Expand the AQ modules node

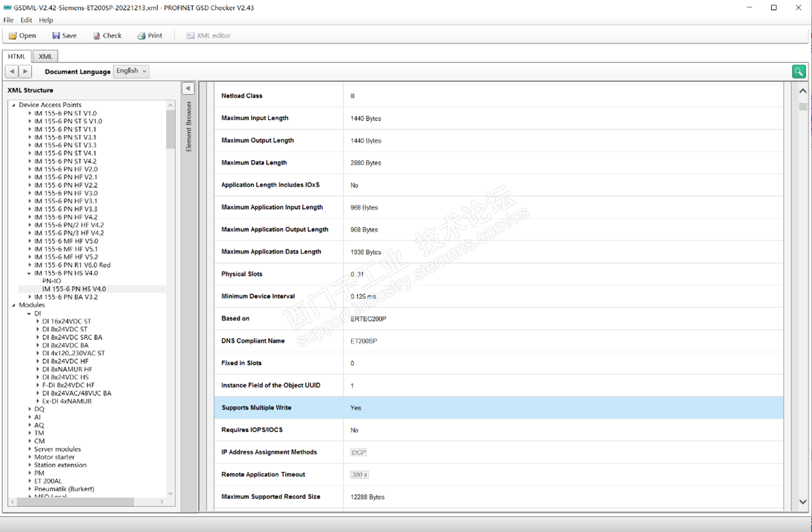pos(29,425)
